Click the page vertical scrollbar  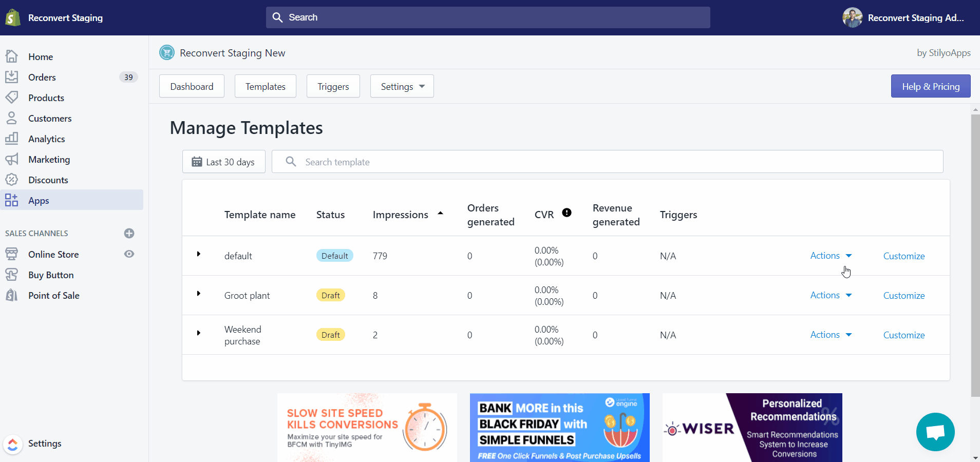pos(975,255)
